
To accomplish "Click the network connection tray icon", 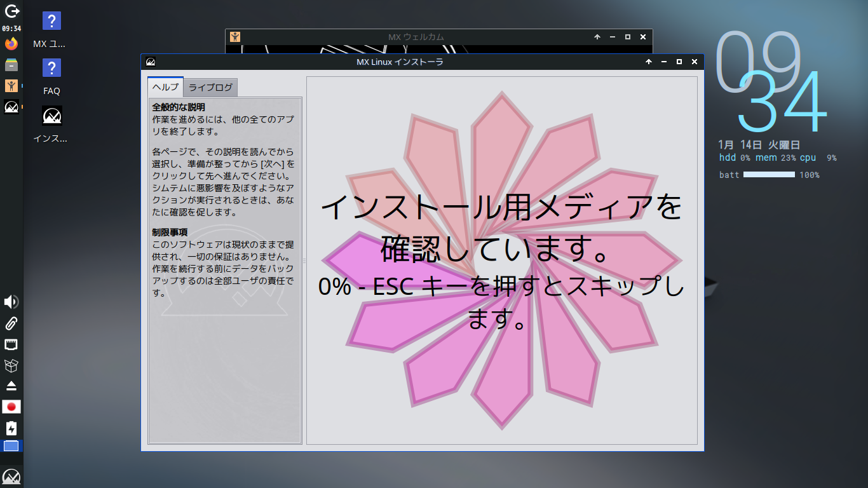I will click(11, 344).
